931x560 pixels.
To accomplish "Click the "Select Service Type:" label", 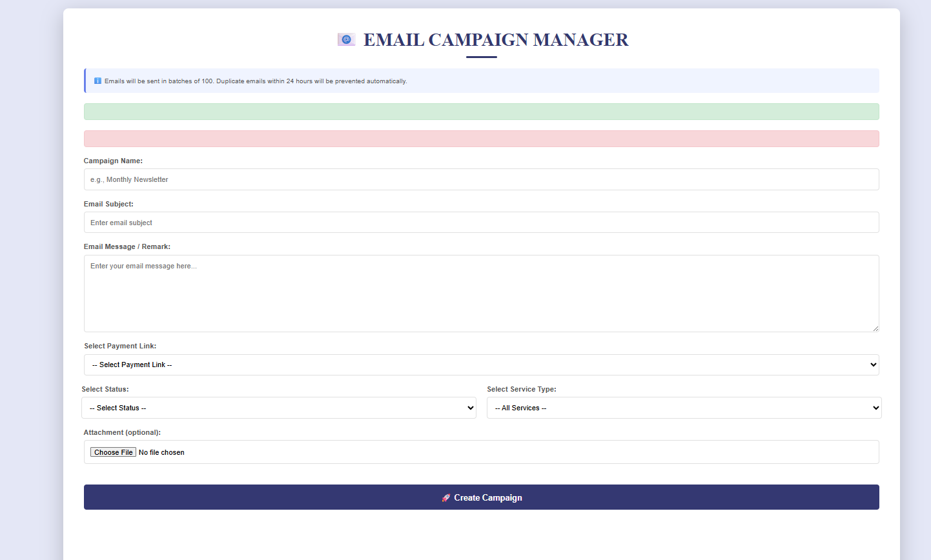I will pyautogui.click(x=521, y=390).
